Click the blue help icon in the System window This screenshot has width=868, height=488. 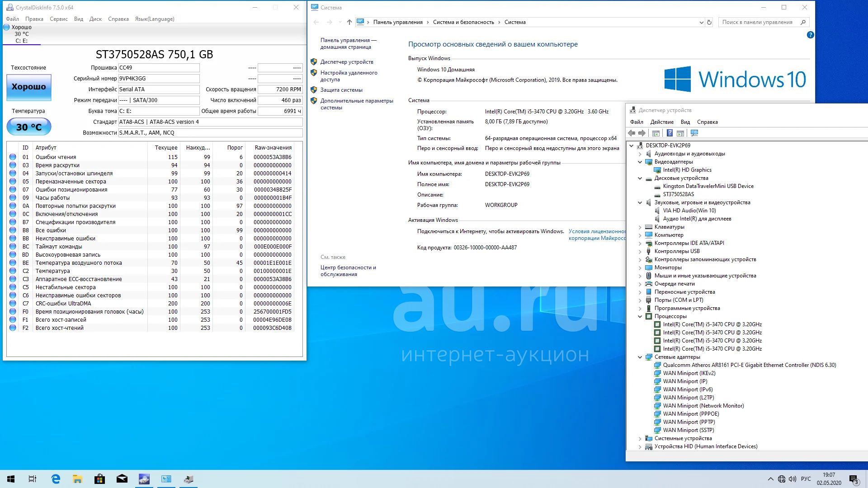[811, 35]
